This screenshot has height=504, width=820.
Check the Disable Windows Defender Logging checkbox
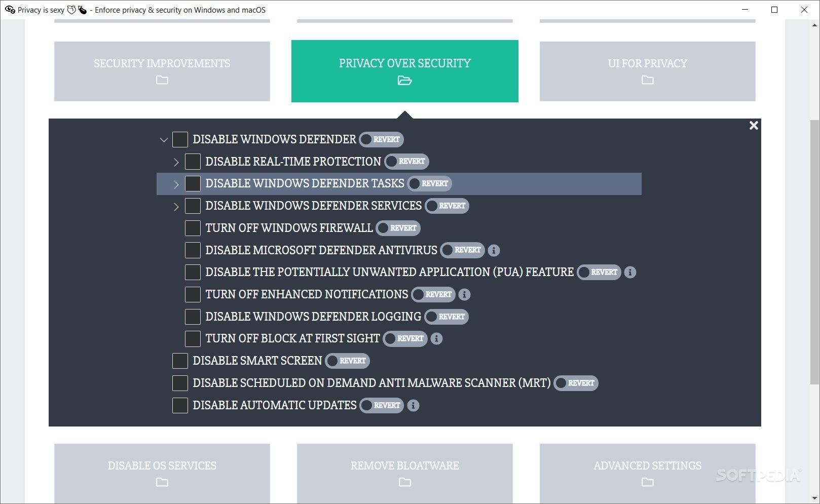pos(193,317)
